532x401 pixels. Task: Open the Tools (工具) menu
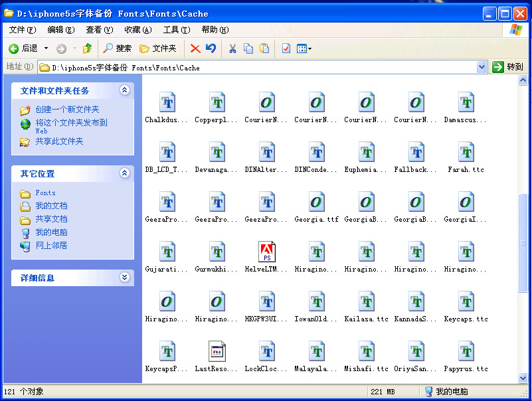[x=177, y=30]
